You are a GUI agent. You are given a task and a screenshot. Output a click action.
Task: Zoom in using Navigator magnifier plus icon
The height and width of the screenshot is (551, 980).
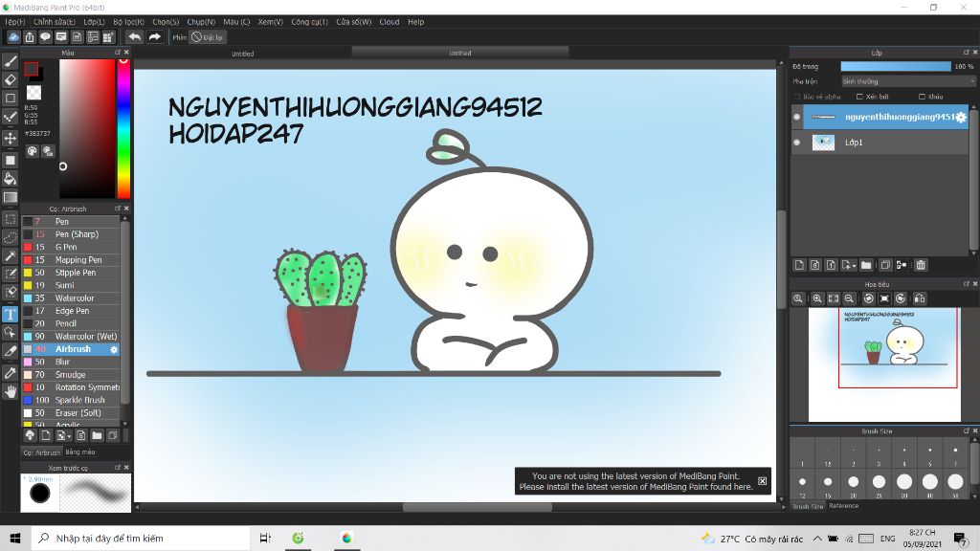pyautogui.click(x=817, y=298)
